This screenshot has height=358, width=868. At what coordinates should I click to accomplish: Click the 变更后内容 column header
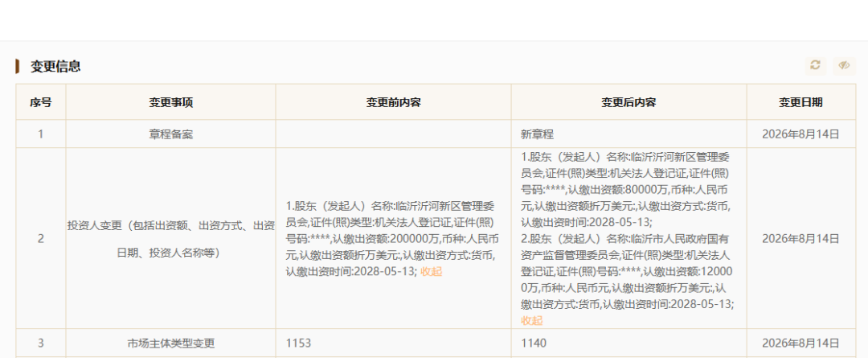628,102
